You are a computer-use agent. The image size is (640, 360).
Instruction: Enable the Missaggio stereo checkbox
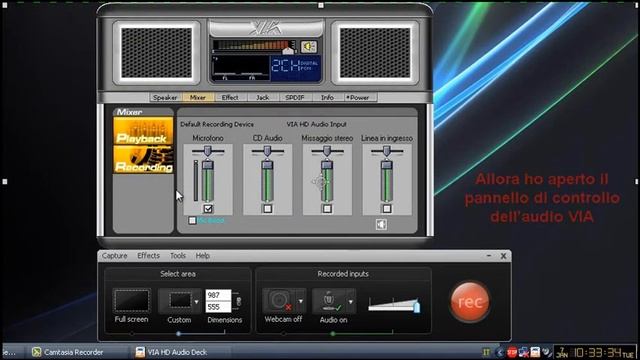click(x=327, y=209)
